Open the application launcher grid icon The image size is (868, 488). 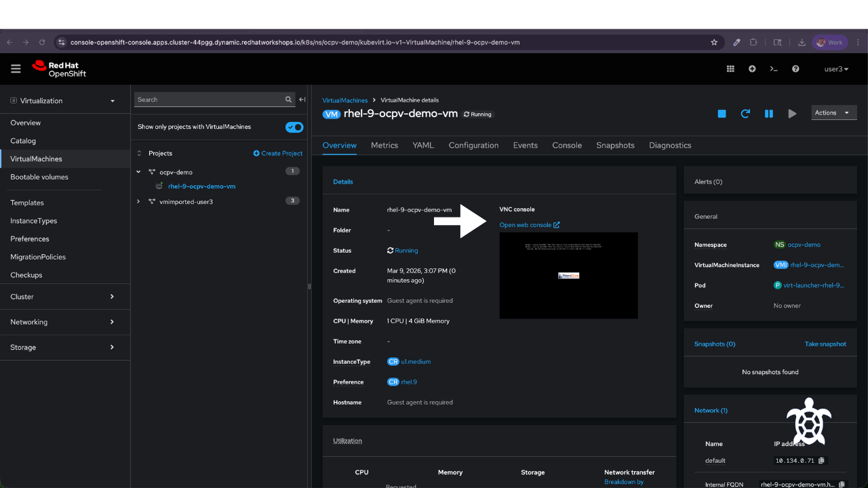[x=730, y=68]
